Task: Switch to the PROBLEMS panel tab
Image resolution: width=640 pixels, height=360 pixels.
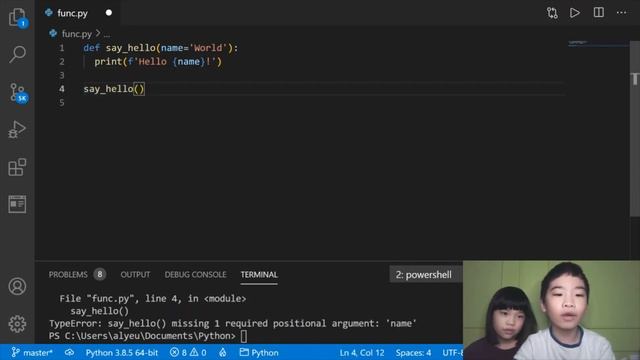Action: pos(68,275)
